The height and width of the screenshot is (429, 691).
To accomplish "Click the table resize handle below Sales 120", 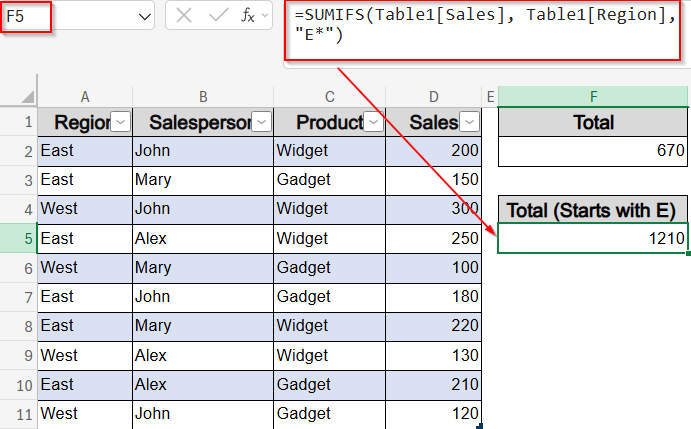I will 479,426.
